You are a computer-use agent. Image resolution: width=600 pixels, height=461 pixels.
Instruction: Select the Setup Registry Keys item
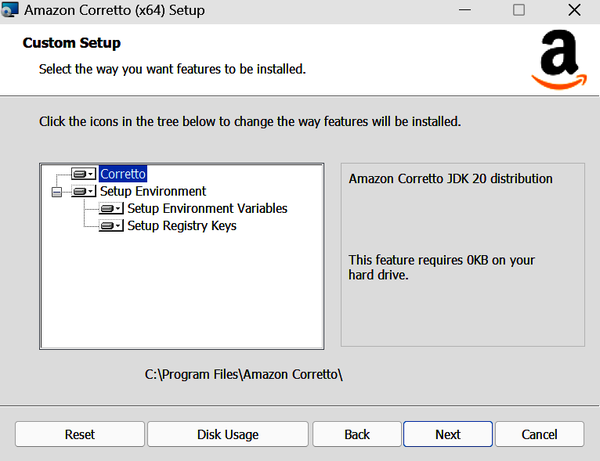(182, 226)
